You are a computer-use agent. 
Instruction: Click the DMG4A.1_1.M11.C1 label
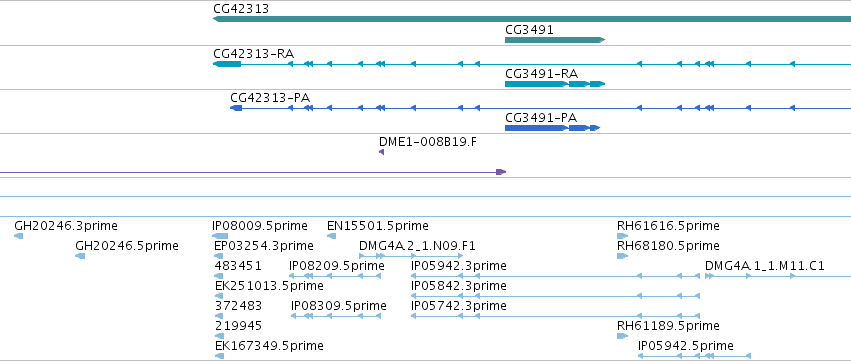pyautogui.click(x=765, y=266)
